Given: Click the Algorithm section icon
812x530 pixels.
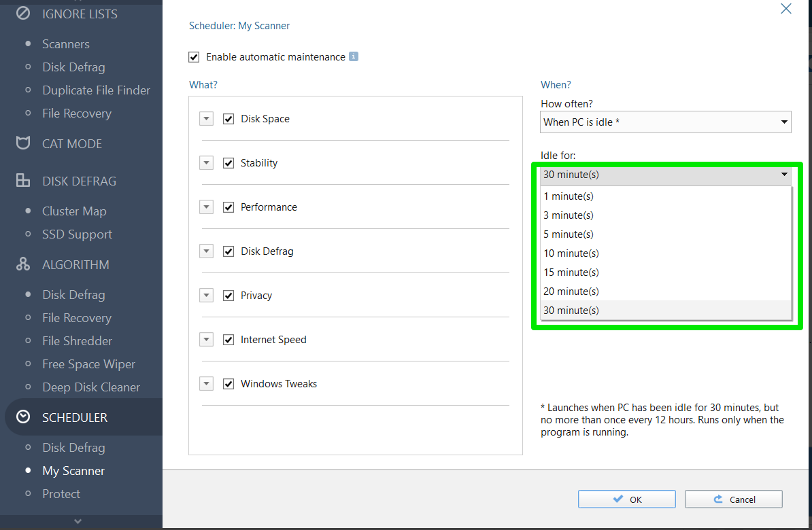Looking at the screenshot, I should pyautogui.click(x=23, y=264).
